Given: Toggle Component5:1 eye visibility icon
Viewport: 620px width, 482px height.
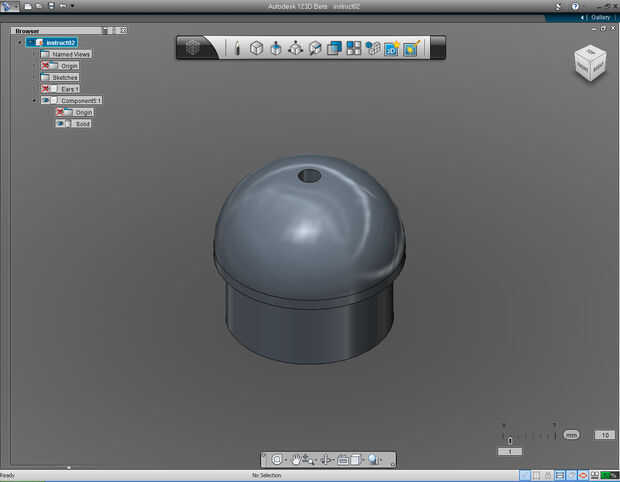Looking at the screenshot, I should coord(45,100).
